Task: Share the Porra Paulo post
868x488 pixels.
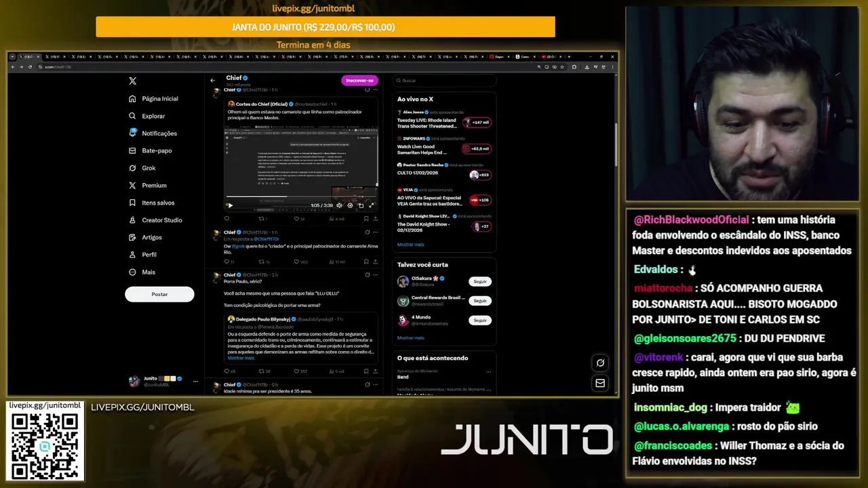Action: 375,371
